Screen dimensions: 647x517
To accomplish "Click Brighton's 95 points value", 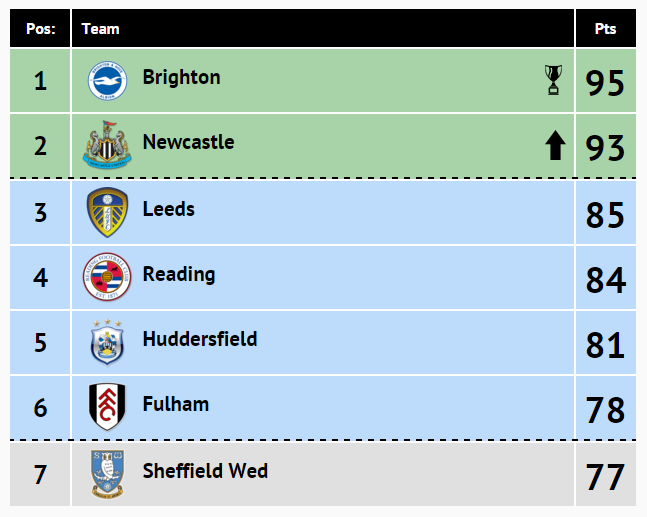I will (x=605, y=83).
